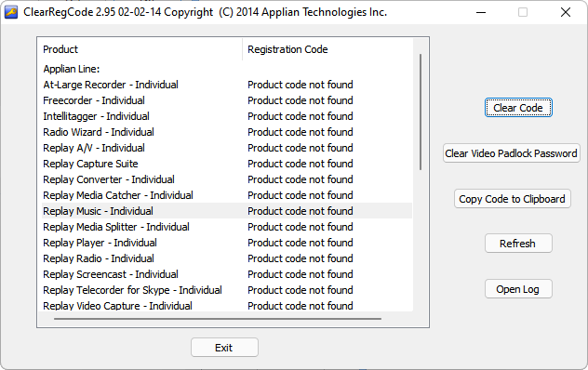Image resolution: width=588 pixels, height=370 pixels.
Task: Select 'Intellitagger - Individual' row
Action: (x=227, y=116)
